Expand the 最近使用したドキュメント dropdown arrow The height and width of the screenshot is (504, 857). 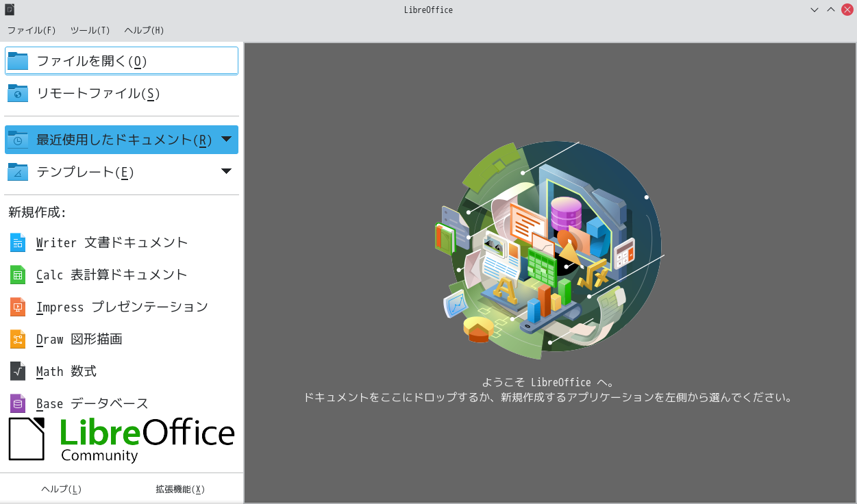tap(227, 139)
